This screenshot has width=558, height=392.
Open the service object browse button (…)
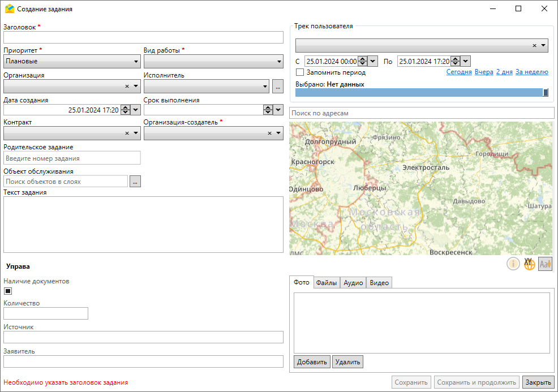click(x=135, y=182)
